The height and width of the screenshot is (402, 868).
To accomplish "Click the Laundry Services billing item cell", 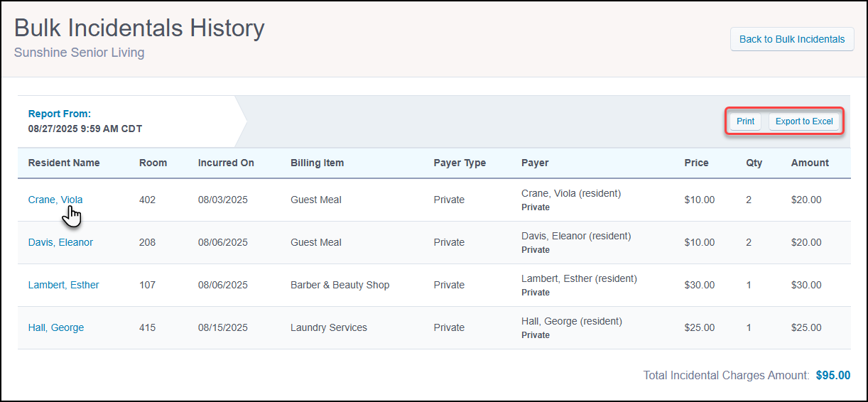I will [329, 327].
